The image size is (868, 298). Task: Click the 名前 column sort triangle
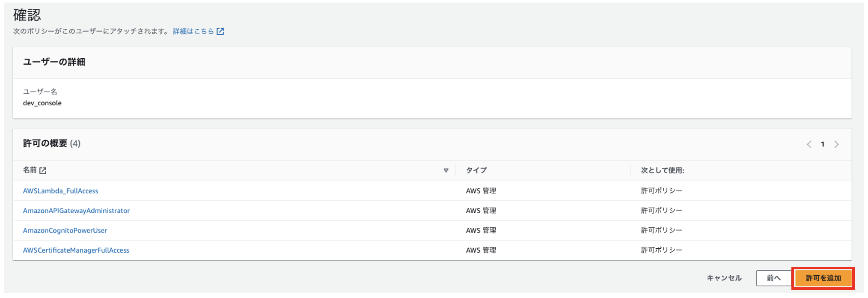[x=446, y=170]
